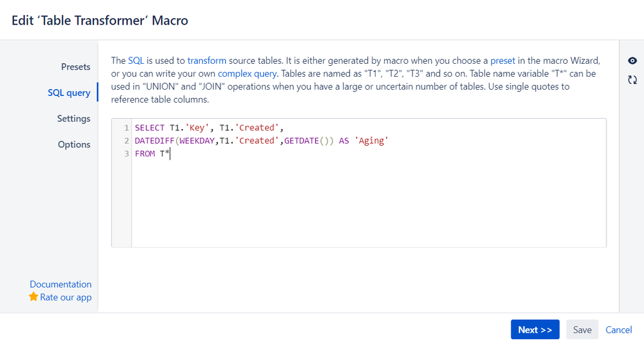The width and height of the screenshot is (644, 345).
Task: Open the Presets tab
Action: (75, 66)
